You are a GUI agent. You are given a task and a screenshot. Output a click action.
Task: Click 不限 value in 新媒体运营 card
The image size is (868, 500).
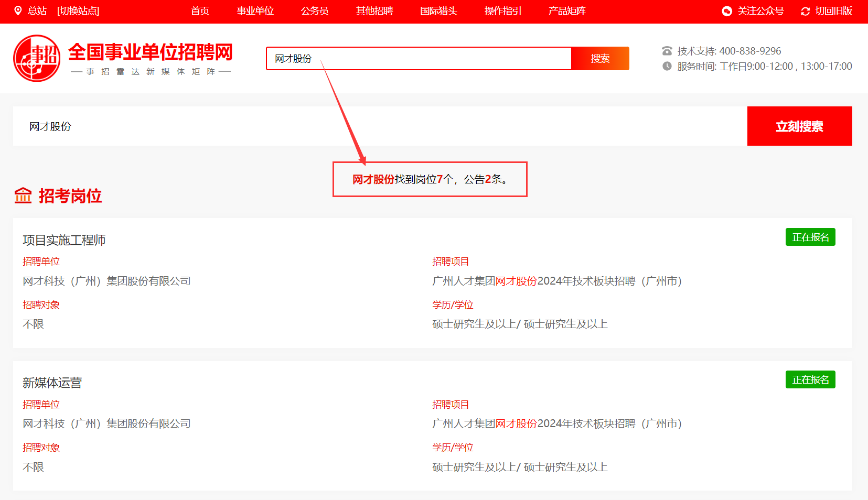coord(33,467)
